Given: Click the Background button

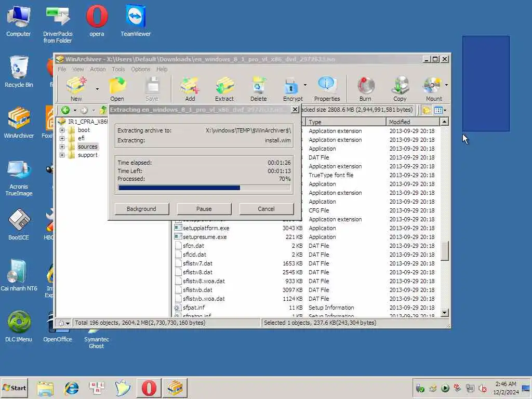Looking at the screenshot, I should [141, 209].
